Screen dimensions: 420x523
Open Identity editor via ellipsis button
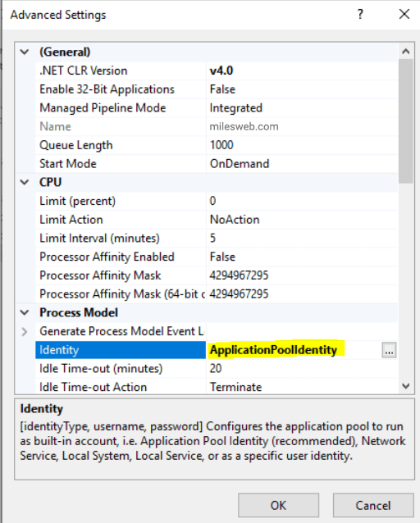point(389,350)
